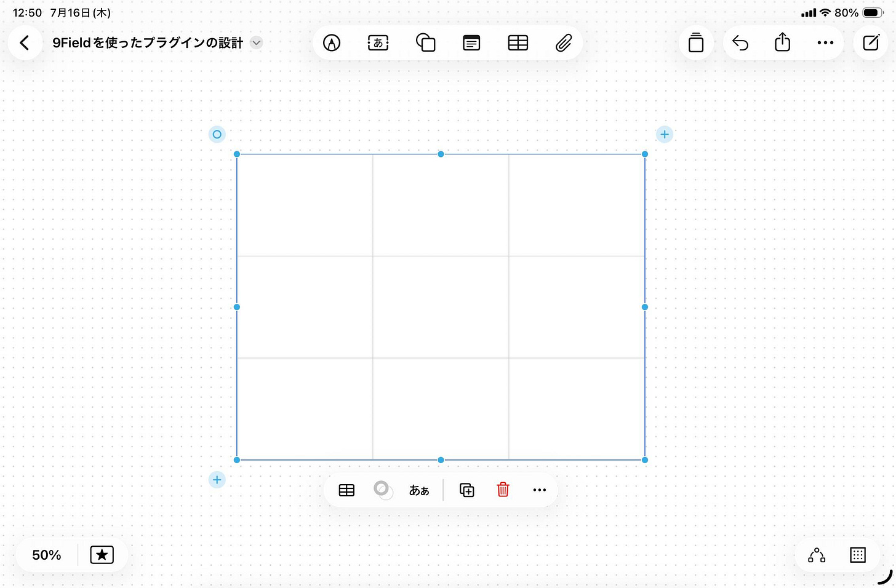Open the table fill color picker

click(383, 490)
